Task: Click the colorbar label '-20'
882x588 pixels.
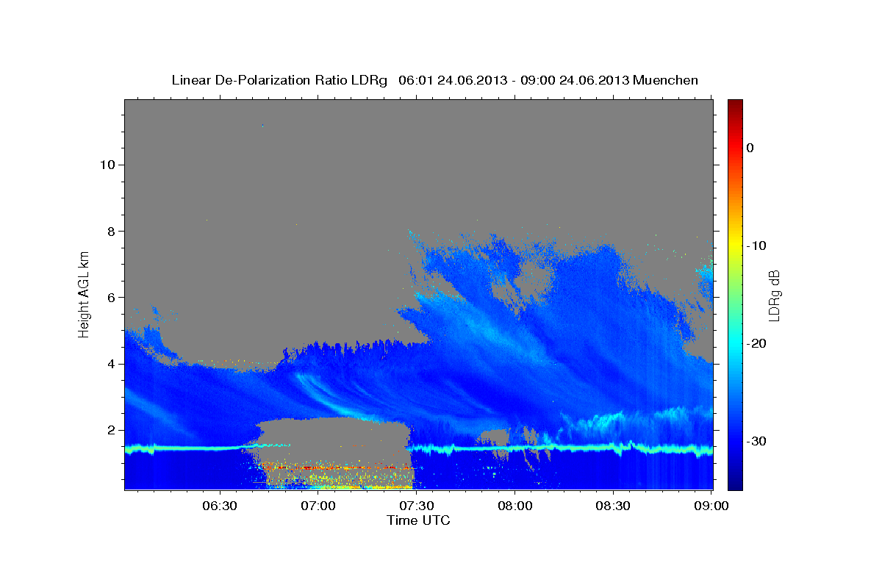Action: tap(756, 343)
